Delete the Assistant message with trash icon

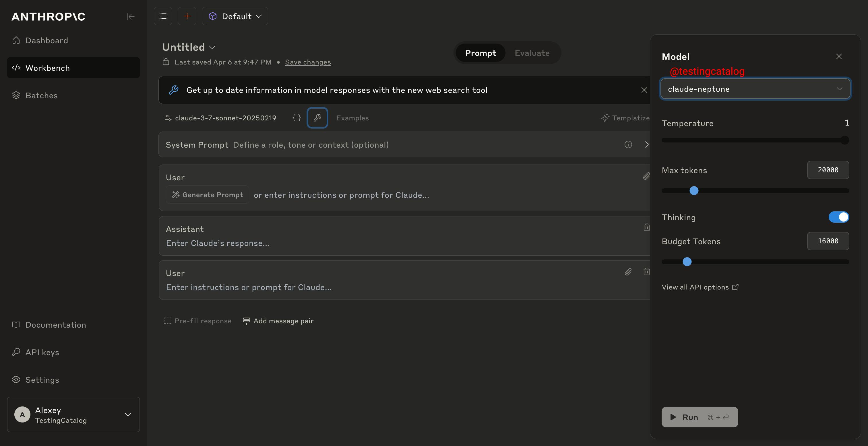tap(646, 228)
